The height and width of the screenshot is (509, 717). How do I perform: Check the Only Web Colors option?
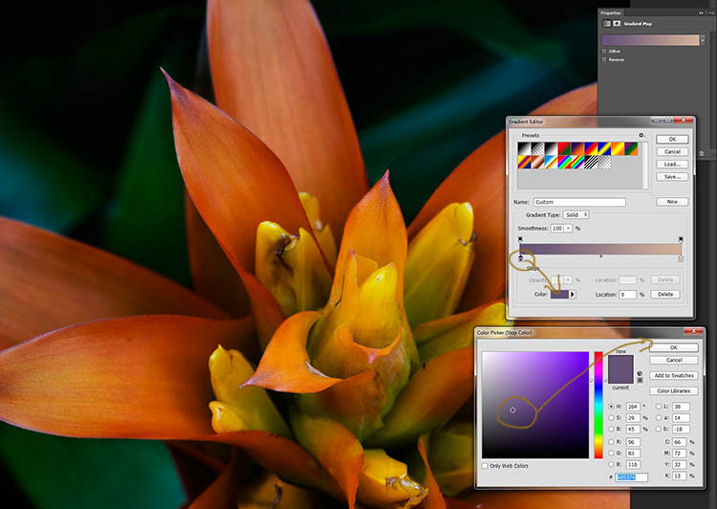[485, 466]
